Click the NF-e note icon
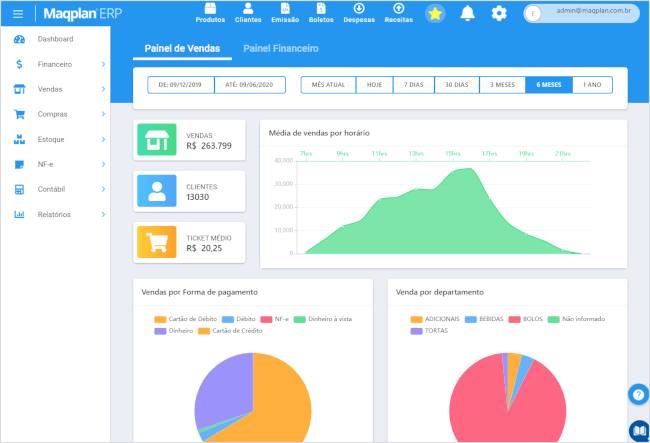Viewport: 650px width, 443px height. point(19,165)
